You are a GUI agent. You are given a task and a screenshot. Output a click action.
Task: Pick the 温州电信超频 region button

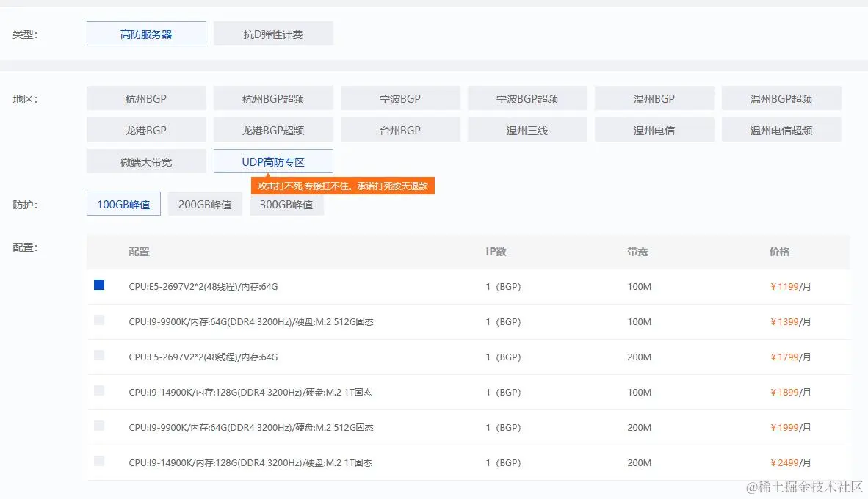tap(781, 130)
